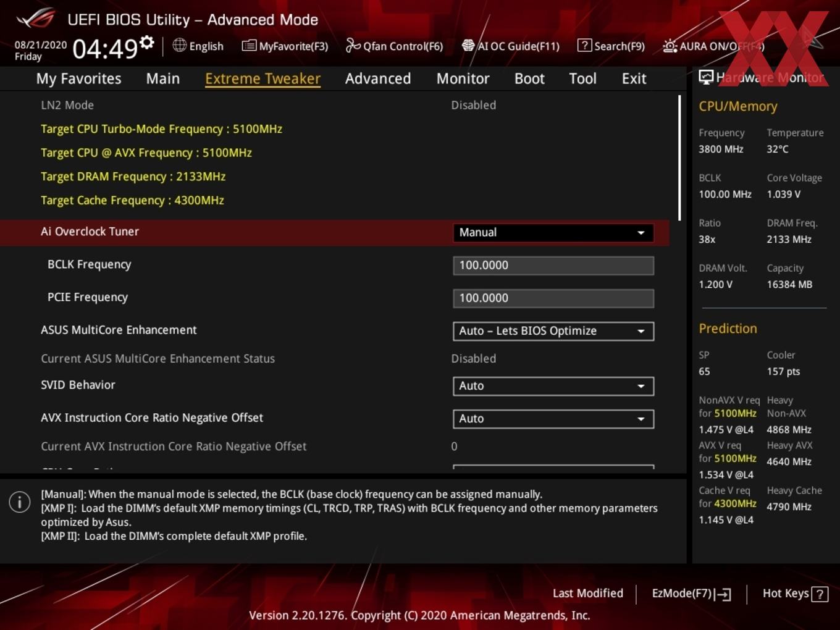The height and width of the screenshot is (630, 840).
Task: Select the PCIE Frequency label
Action: (x=88, y=297)
